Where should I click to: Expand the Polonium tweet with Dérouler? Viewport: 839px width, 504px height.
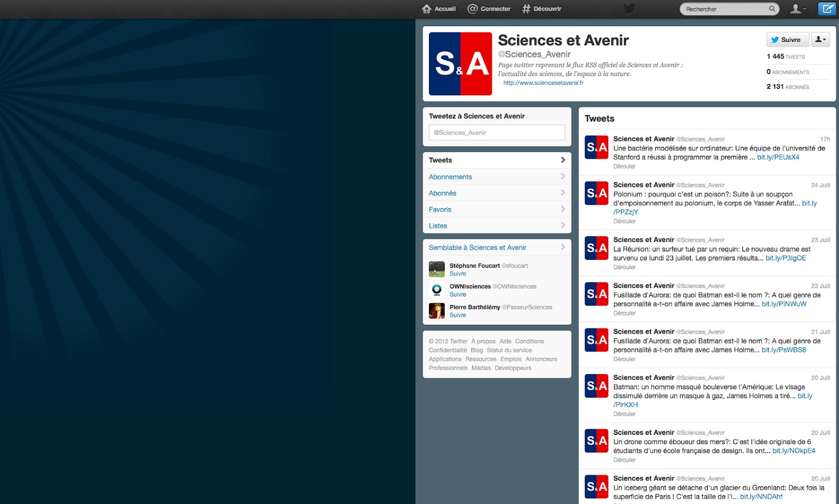(625, 221)
